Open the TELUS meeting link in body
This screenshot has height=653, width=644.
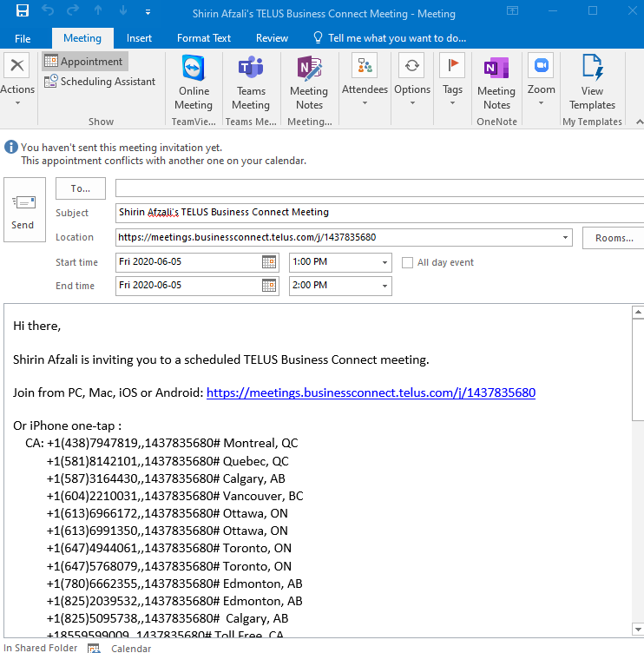coord(371,392)
